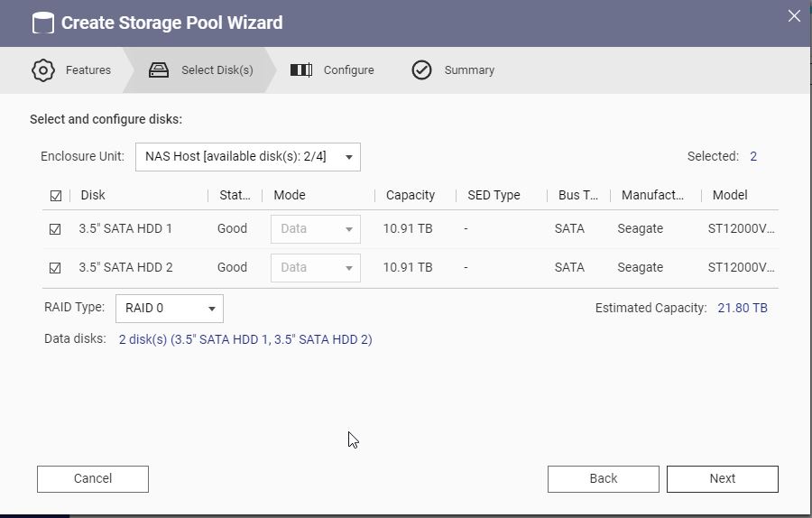
Task: Open the Enclosure Unit dropdown
Action: click(248, 157)
